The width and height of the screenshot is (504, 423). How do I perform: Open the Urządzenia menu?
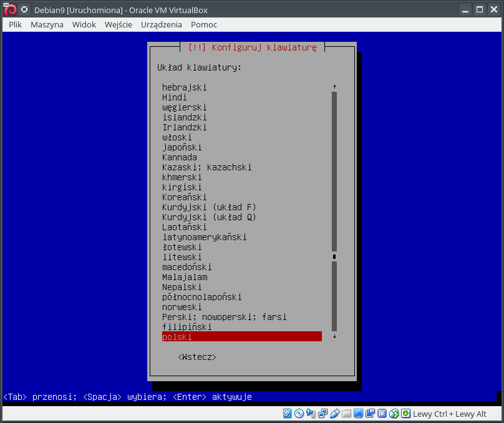coord(162,24)
